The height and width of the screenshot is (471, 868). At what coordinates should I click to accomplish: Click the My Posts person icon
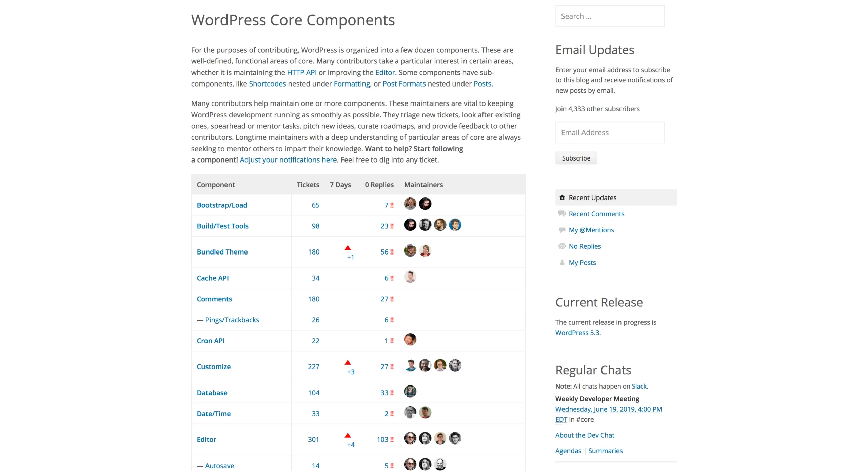[562, 262]
